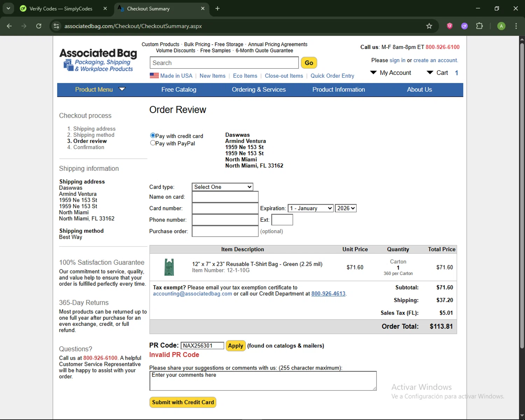Open the tab search dropdown arrow
The image size is (525, 420).
pyautogui.click(x=8, y=8)
